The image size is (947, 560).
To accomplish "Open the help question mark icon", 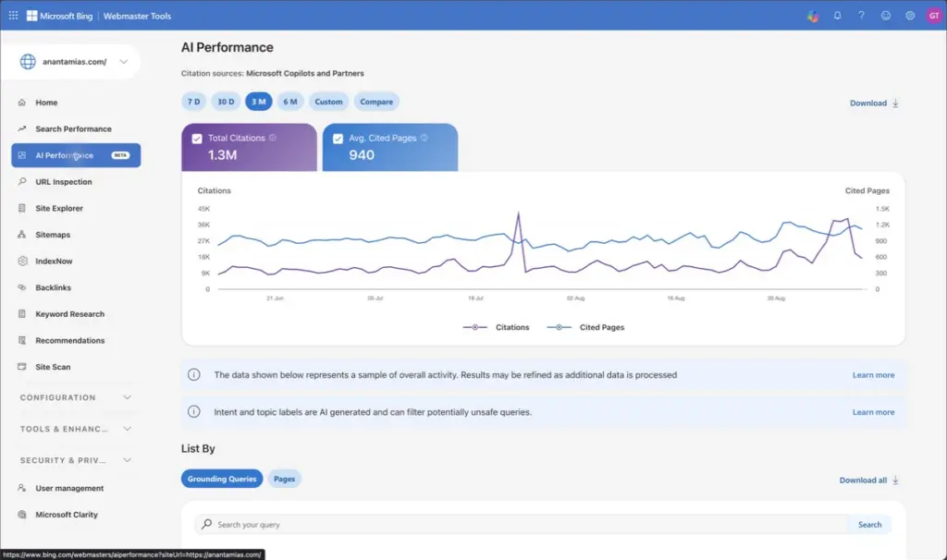I will coord(861,16).
